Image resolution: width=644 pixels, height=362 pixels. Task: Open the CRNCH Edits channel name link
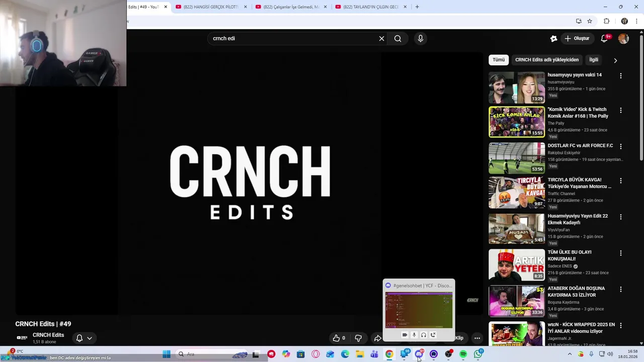tap(48, 335)
